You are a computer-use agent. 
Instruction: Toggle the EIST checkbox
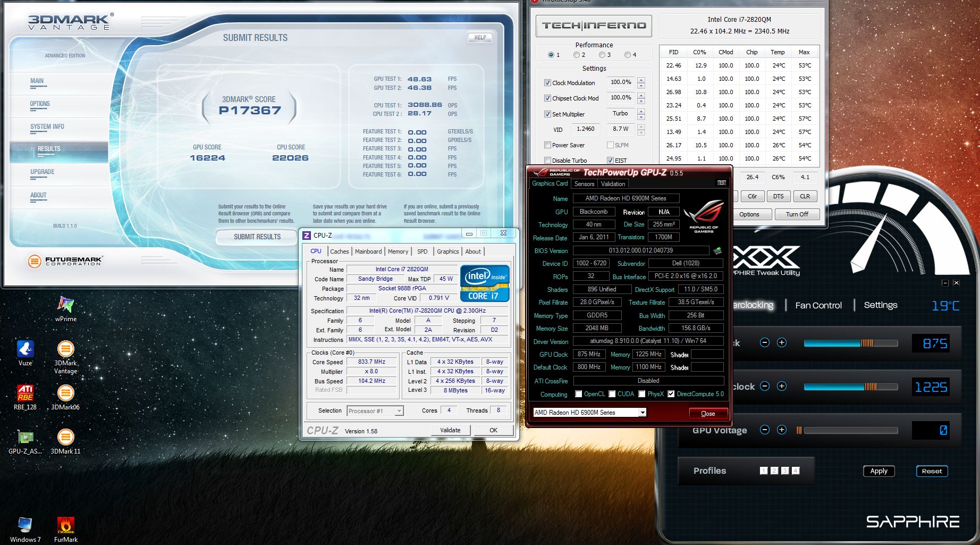(x=610, y=161)
